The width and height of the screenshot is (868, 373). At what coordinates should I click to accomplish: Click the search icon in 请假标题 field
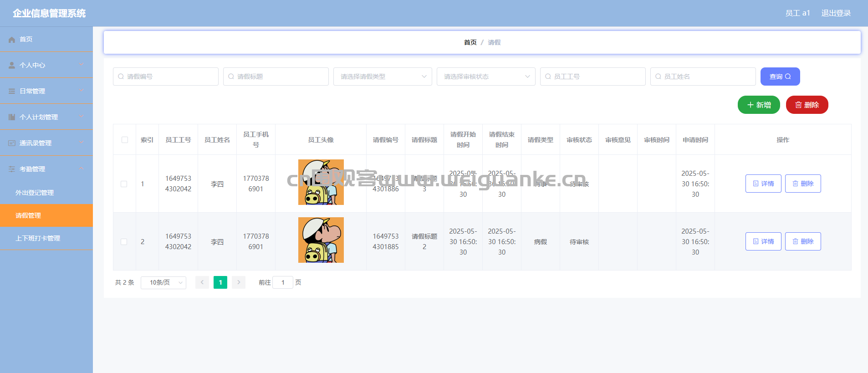[231, 77]
